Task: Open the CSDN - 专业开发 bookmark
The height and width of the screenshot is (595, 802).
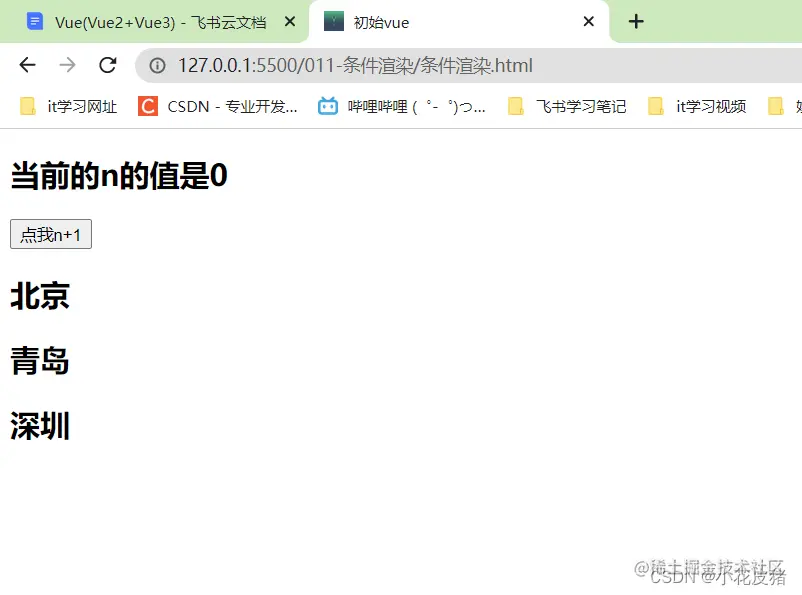Action: (212, 106)
